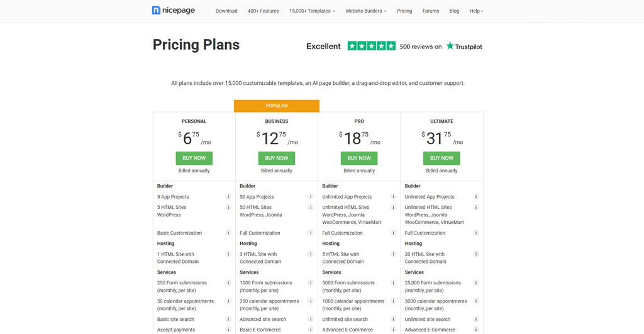Click info icon for Business 50 HTML Sites
Screen dimensions: 644x334
[311, 207]
